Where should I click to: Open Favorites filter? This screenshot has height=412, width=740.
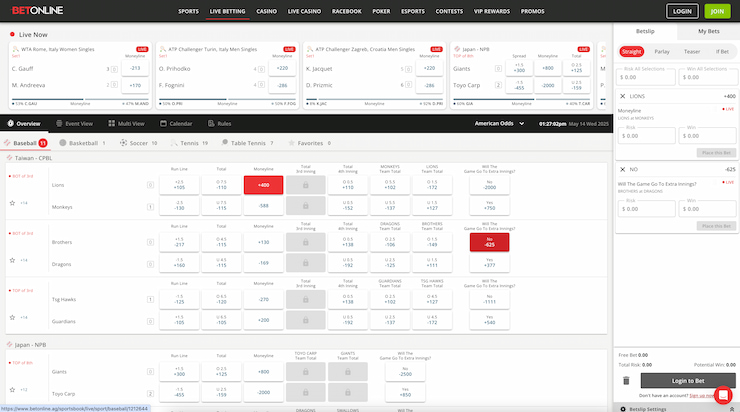point(310,143)
